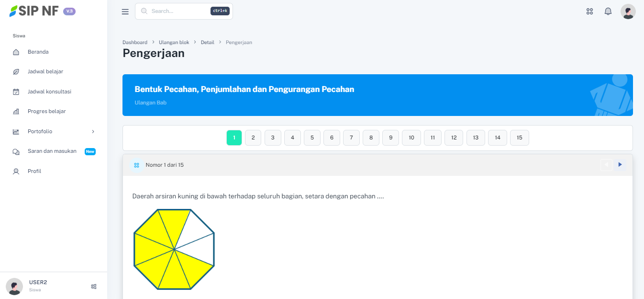Open Saran dan masukan page
The height and width of the screenshot is (299, 644).
[x=52, y=151]
